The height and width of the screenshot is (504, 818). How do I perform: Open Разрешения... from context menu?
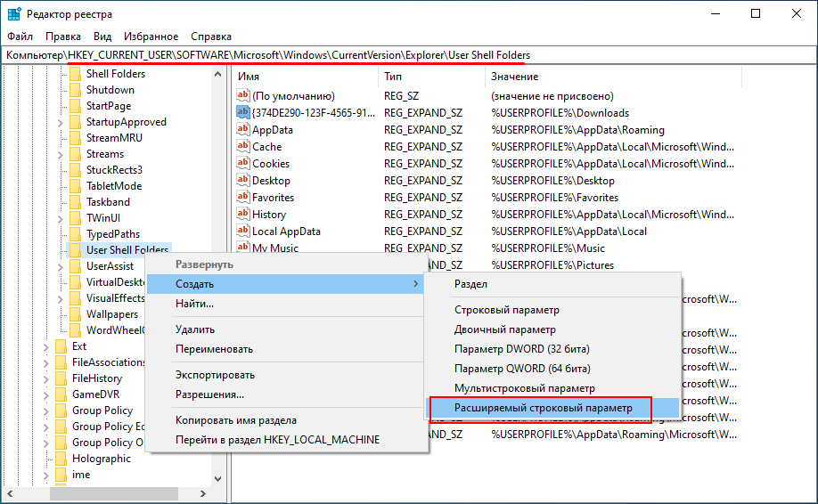click(285, 394)
